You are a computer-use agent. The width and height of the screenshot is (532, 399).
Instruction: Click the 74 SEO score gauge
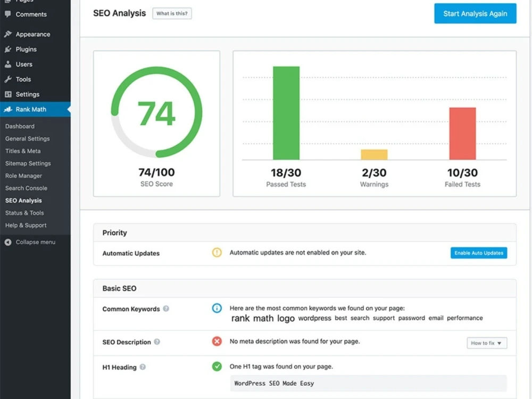coord(156,112)
